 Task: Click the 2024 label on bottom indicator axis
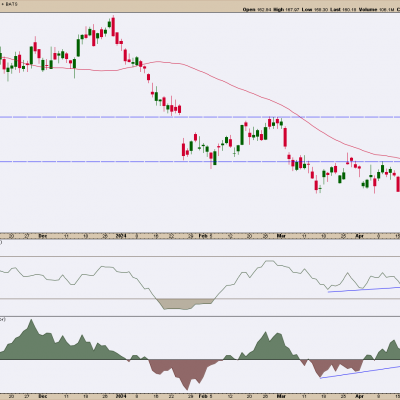click(x=121, y=396)
